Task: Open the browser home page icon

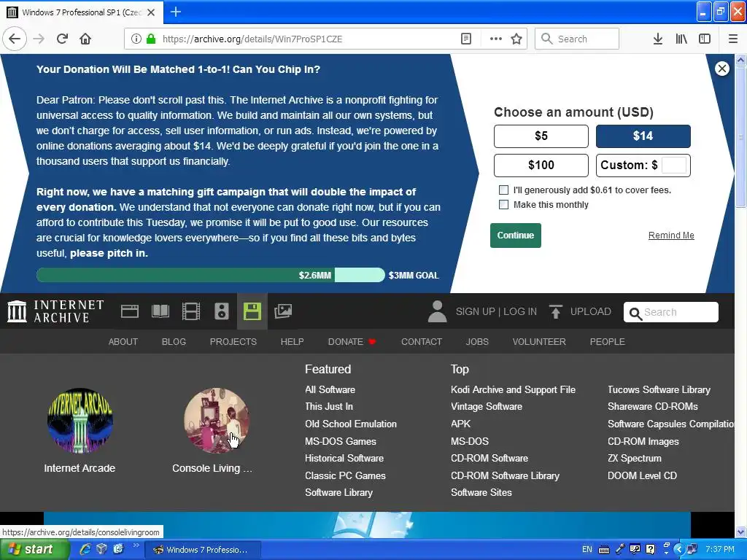Action: tap(85, 39)
